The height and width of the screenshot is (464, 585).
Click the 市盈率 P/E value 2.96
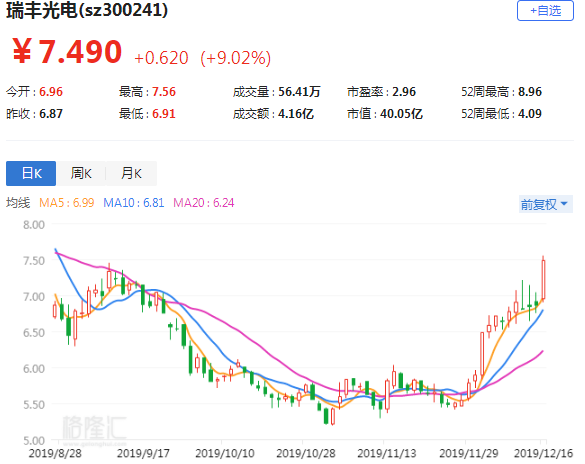point(404,92)
